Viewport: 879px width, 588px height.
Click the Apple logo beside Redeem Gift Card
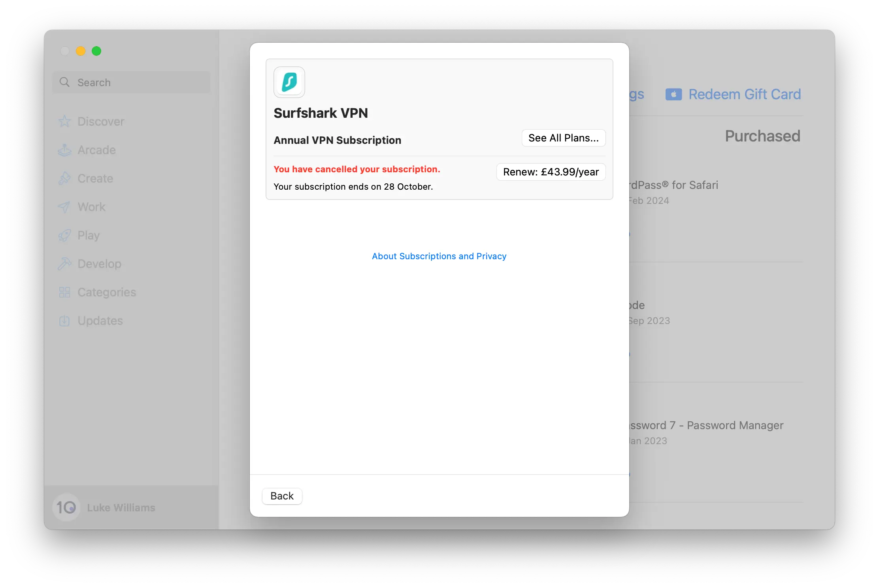673,94
